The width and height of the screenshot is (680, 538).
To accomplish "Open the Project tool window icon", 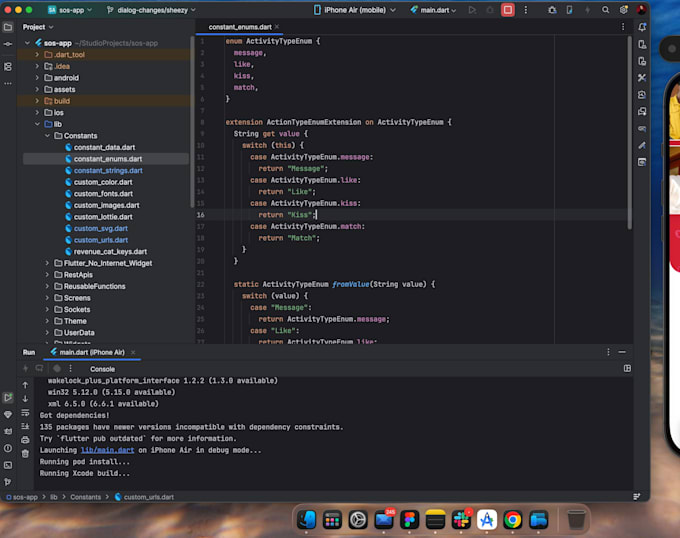I will pyautogui.click(x=8, y=27).
